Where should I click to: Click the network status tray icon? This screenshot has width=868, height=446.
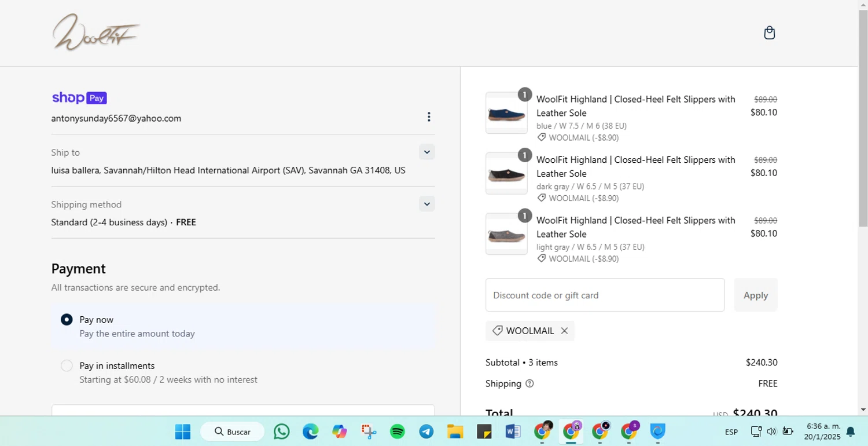756,431
